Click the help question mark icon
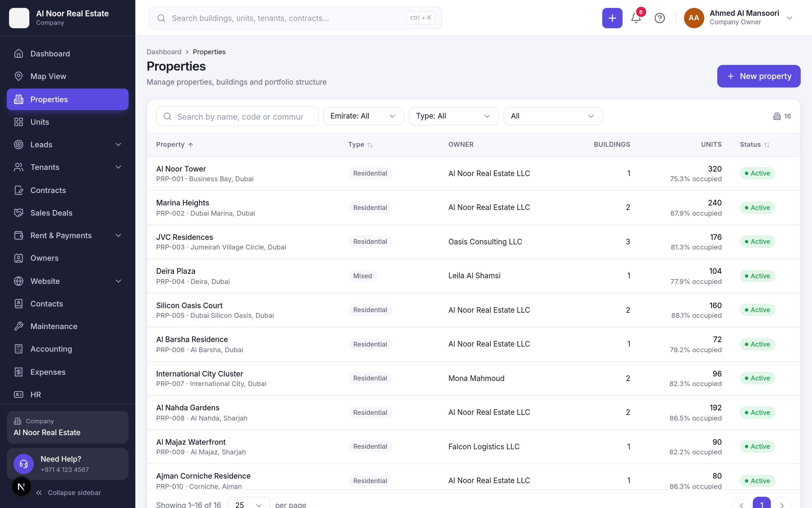 pos(659,18)
